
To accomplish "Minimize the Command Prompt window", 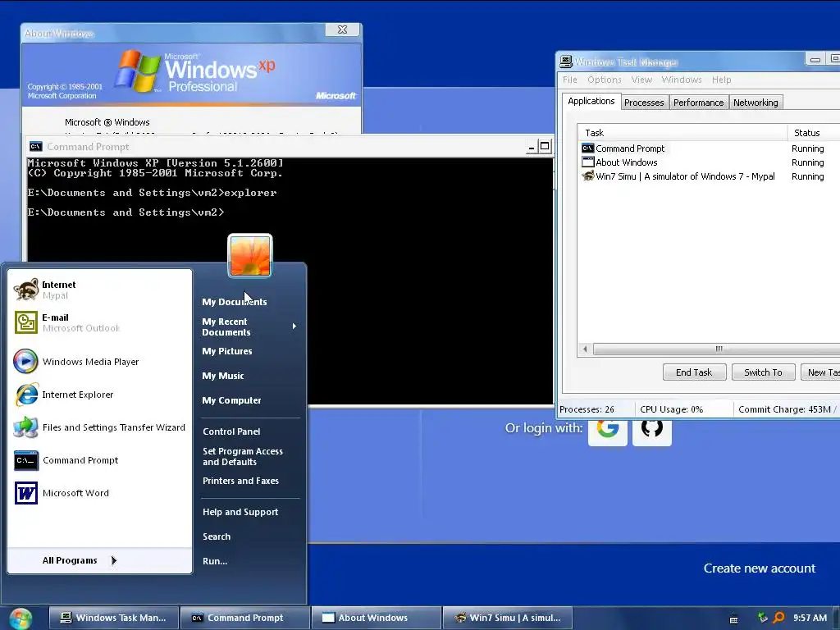I will [532, 147].
